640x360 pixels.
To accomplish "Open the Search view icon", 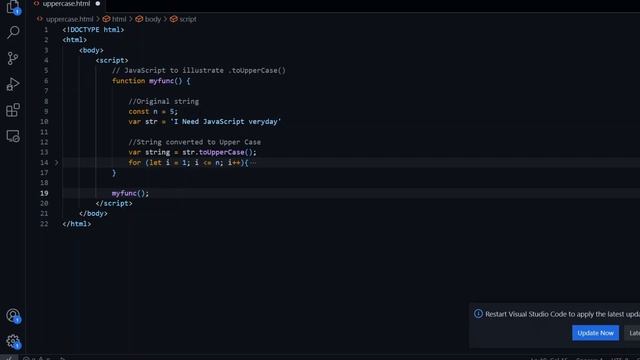I will (x=13, y=32).
